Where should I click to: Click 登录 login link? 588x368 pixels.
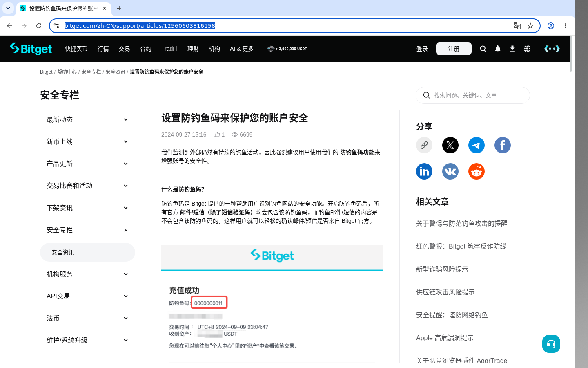[422, 49]
